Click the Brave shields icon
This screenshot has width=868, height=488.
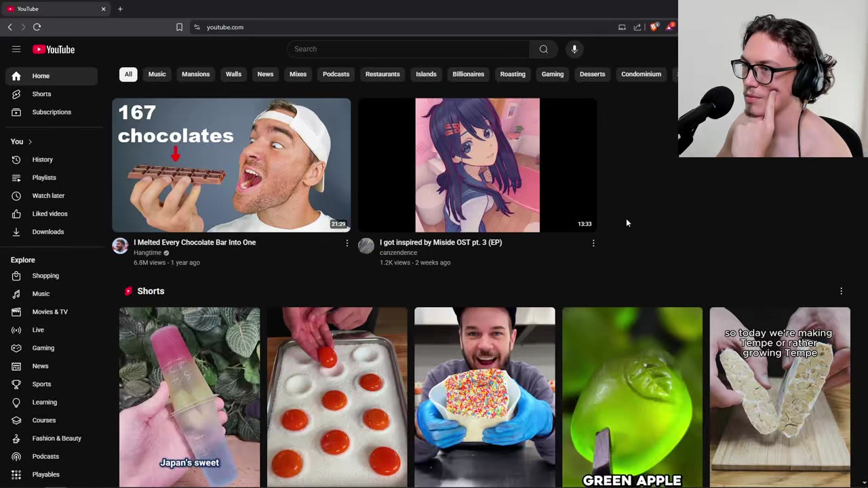coord(654,27)
